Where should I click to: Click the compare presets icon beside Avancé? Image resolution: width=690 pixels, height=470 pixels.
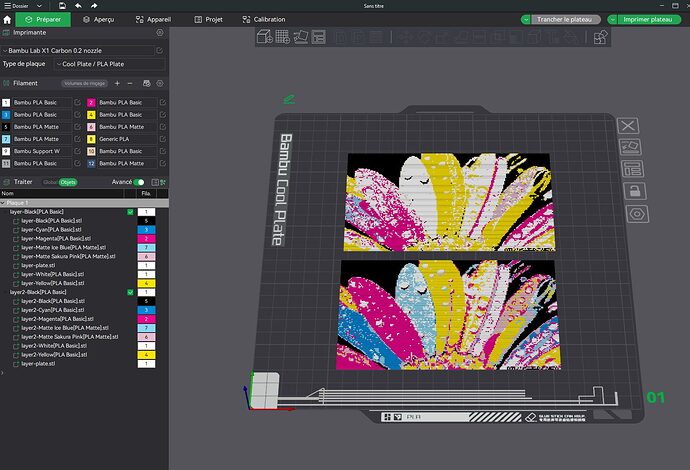[155, 182]
